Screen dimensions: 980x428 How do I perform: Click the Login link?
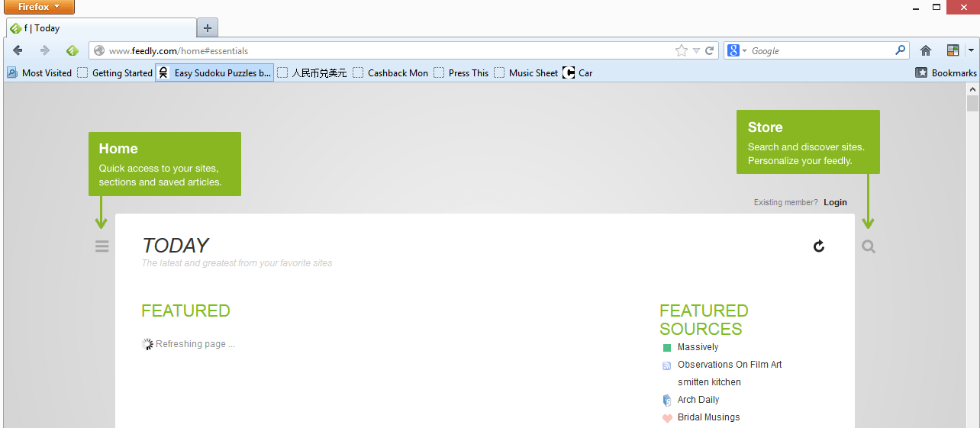click(835, 202)
